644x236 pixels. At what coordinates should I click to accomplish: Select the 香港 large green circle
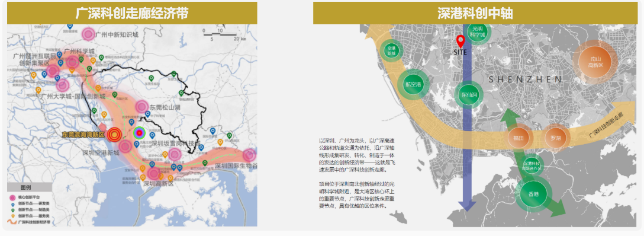(x=533, y=194)
